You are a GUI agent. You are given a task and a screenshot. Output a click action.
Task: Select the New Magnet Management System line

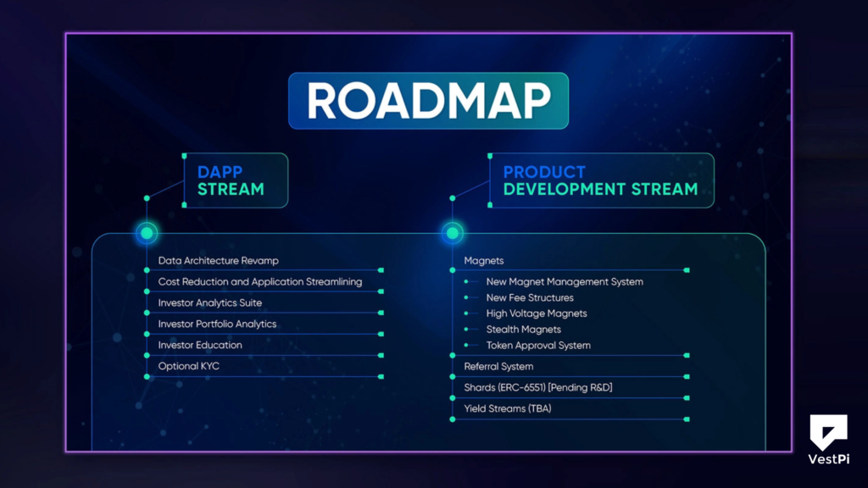[564, 281]
